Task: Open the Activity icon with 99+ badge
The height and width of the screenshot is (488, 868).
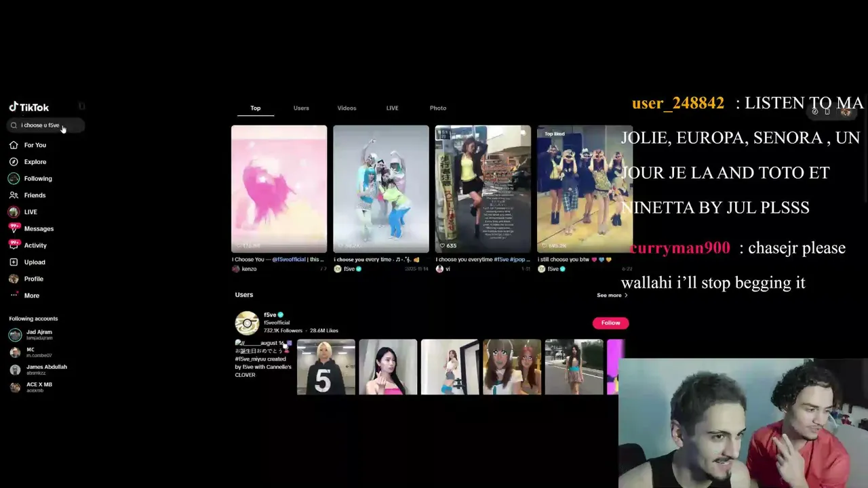Action: (14, 245)
